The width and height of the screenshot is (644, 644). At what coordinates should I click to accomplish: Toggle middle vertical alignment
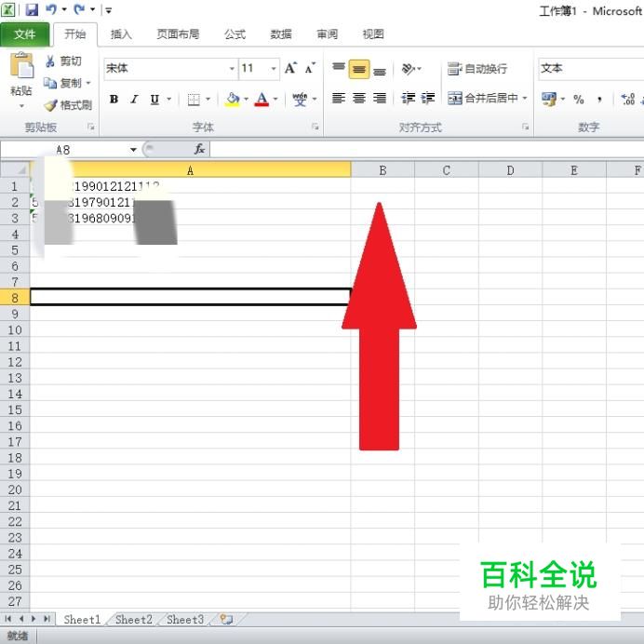click(359, 69)
